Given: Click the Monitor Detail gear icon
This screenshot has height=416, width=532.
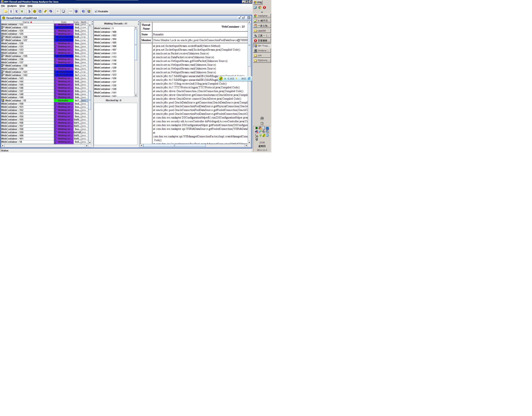Looking at the screenshot, I should pos(35,11).
